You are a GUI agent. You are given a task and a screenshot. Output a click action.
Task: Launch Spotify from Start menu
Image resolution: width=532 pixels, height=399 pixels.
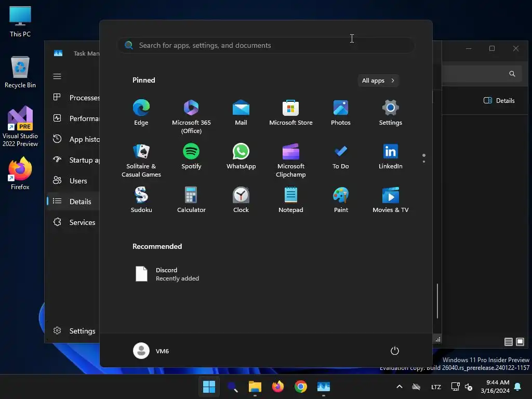pos(191,156)
